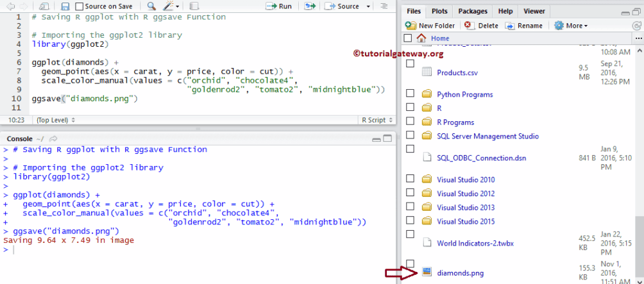Click the Home directory house icon
The image size is (644, 284).
tap(421, 38)
